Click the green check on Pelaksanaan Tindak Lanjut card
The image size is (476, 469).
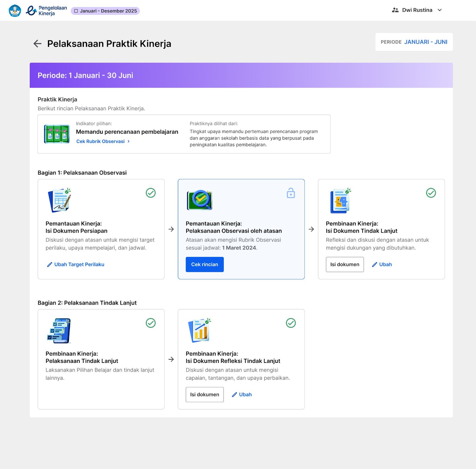click(x=151, y=323)
